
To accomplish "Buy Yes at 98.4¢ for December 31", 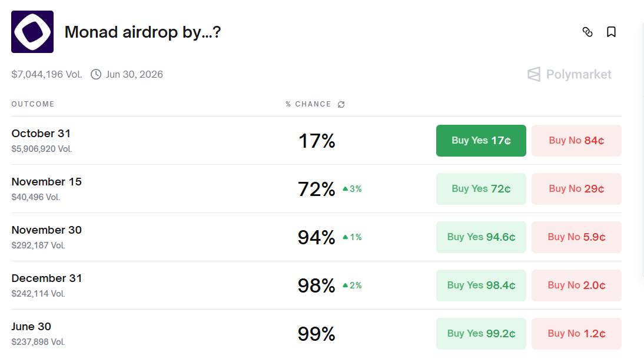I will coord(481,285).
